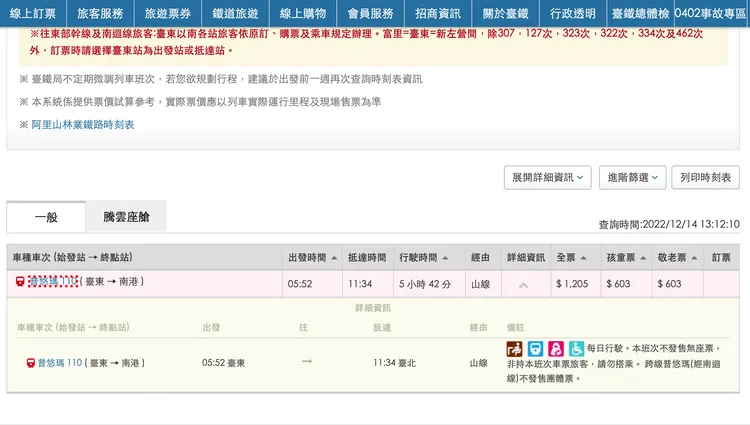The height and width of the screenshot is (425, 750).
Task: Switch to the 騰雲座艙 tab
Action: (126, 217)
